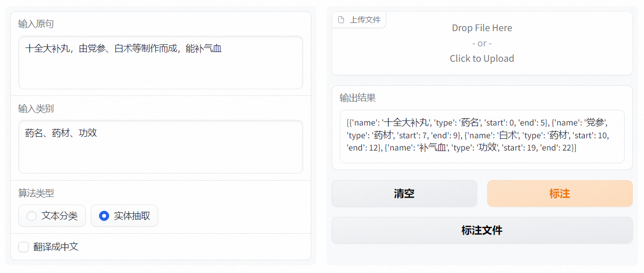Click the 'Drop File Here' text
The image size is (644, 273).
tap(482, 28)
